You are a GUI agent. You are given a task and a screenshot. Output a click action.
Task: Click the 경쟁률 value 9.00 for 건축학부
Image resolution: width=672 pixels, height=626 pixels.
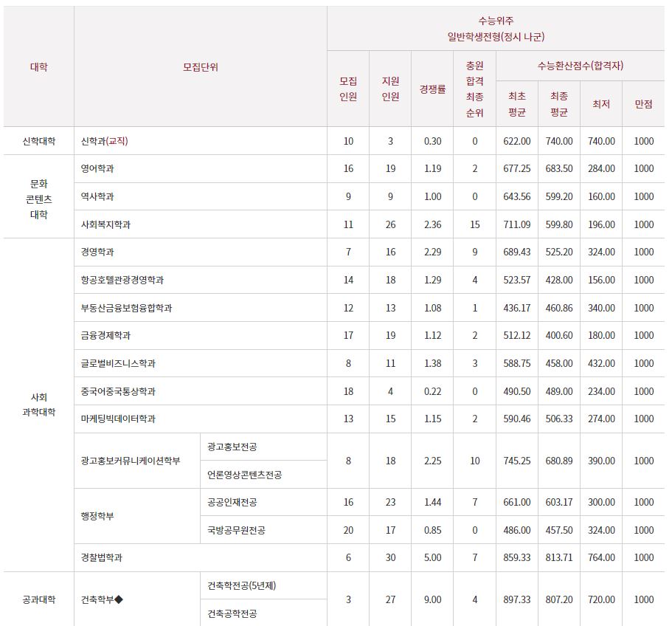432,599
